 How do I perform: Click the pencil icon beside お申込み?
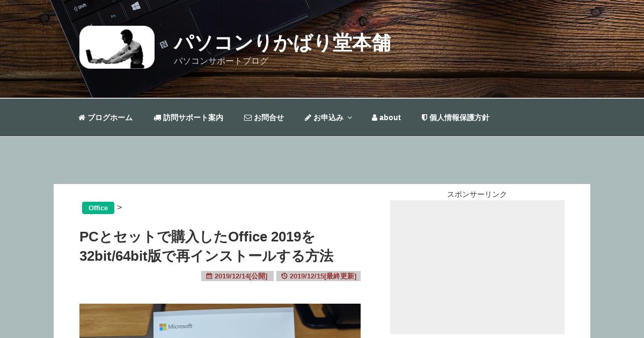point(308,117)
